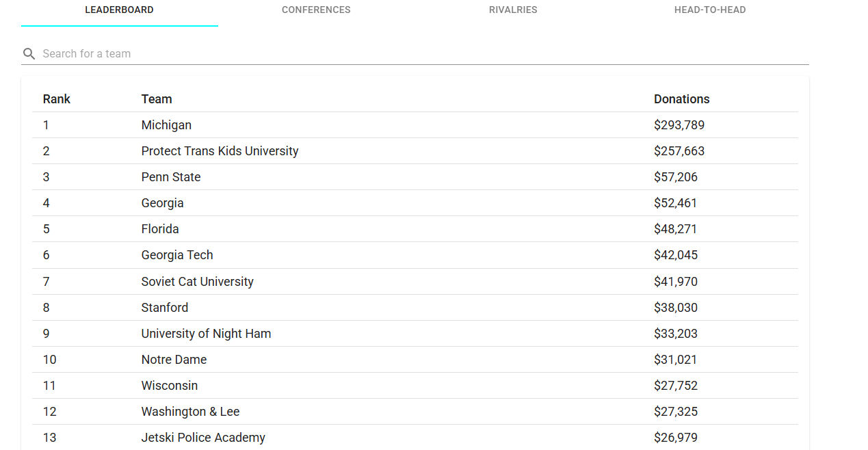Click the $26,979 donation amount

676,438
